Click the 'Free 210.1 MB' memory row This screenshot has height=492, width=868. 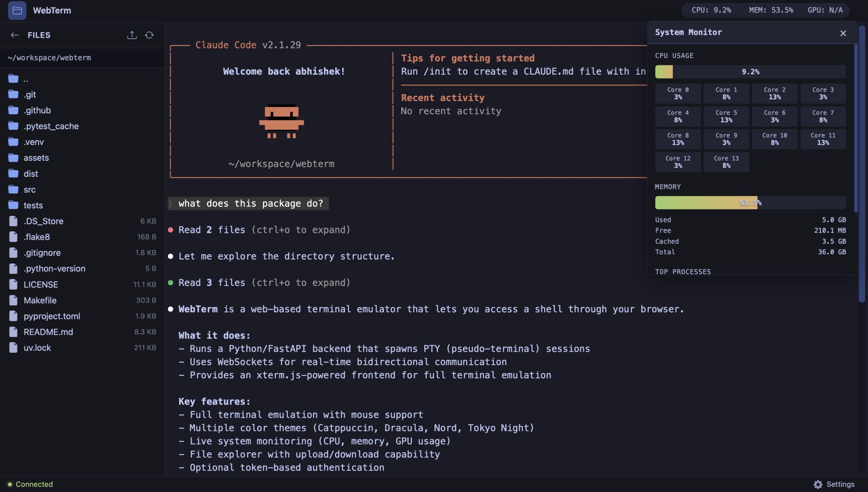pos(750,230)
